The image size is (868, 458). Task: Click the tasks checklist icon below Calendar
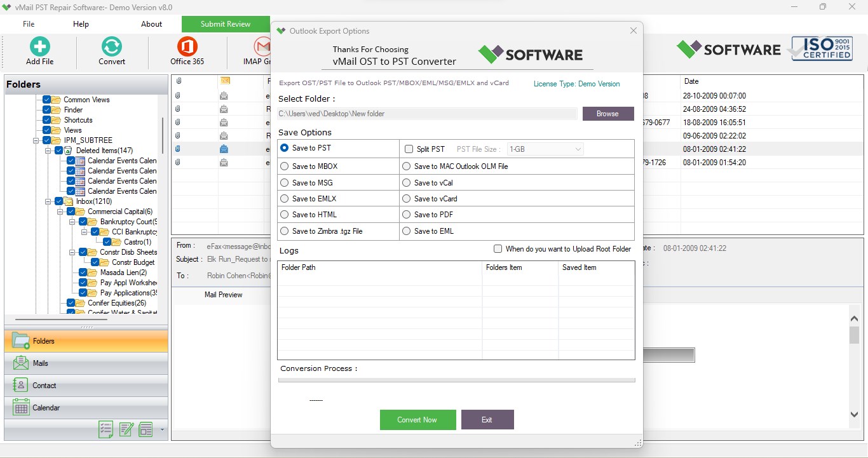tap(106, 429)
